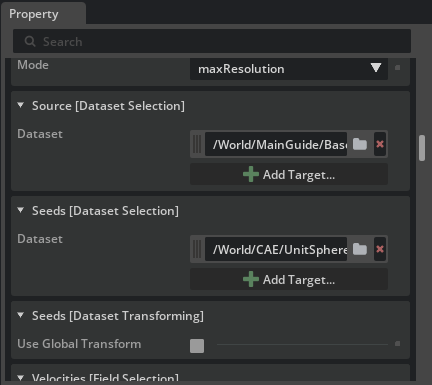Collapse Seeds [Dataset Selection] section
Image resolution: width=432 pixels, height=385 pixels.
point(21,210)
